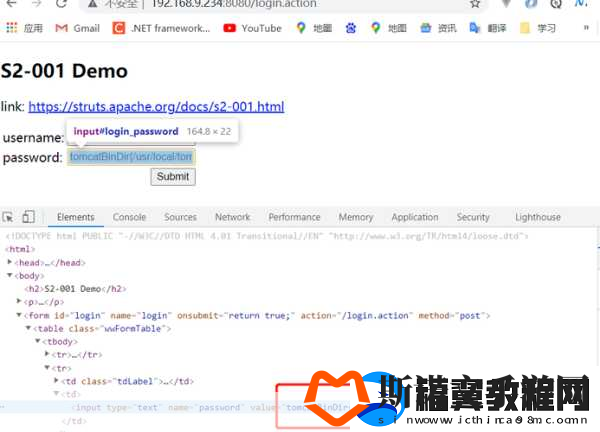Click the not-secure warning triangle icon
The width and height of the screenshot is (600, 432).
(92, 4)
